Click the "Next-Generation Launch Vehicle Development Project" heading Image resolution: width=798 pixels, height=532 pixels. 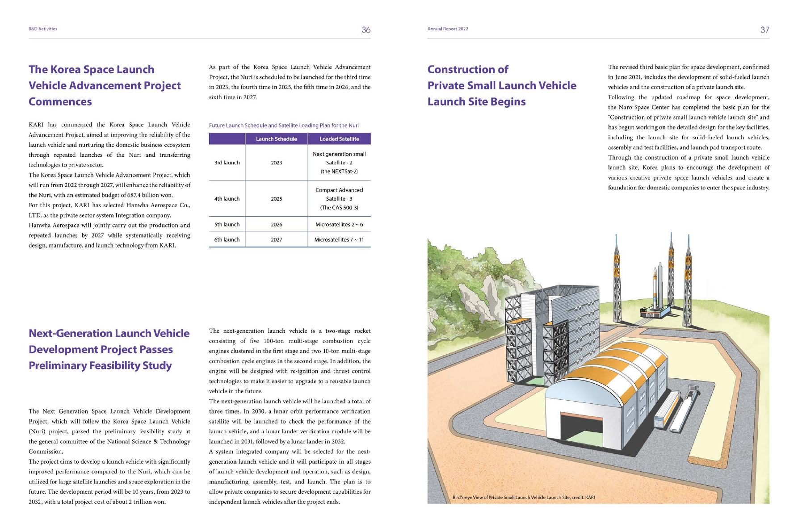point(109,349)
